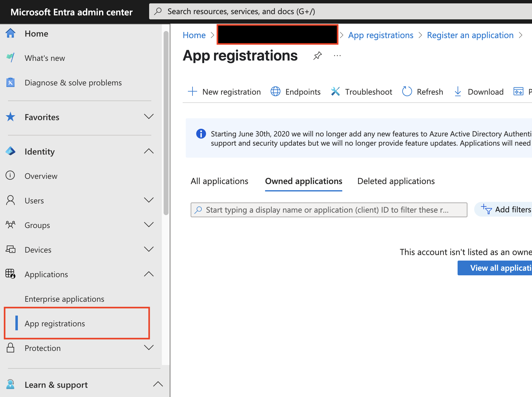Click the Learn & support person icon
This screenshot has width=532, height=397.
(10, 384)
